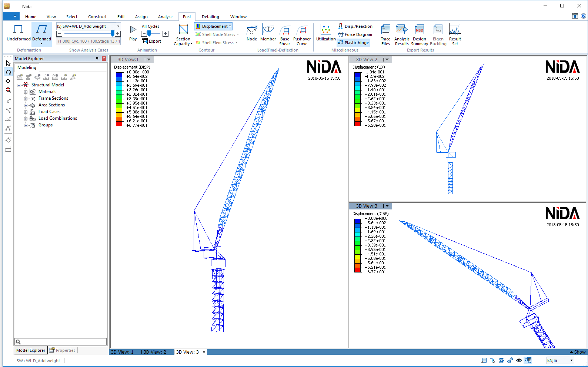Open Member load-deflection plot
The width and height of the screenshot is (588, 367).
(x=268, y=33)
